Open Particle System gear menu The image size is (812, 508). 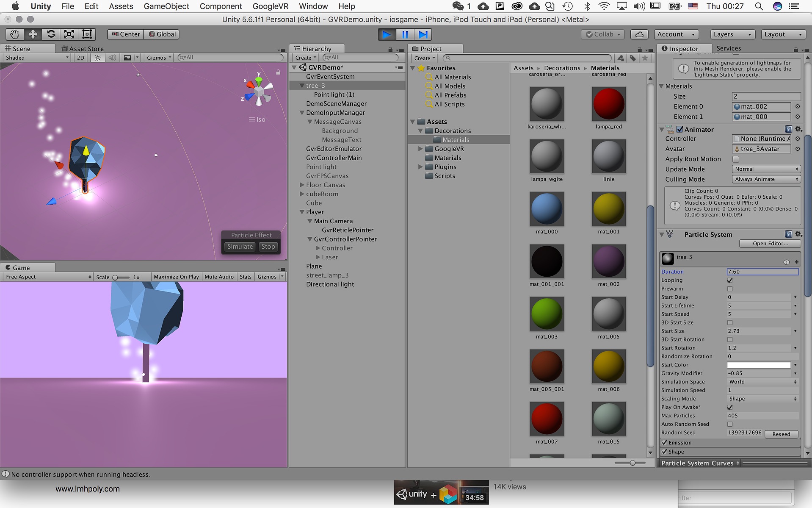(x=798, y=234)
